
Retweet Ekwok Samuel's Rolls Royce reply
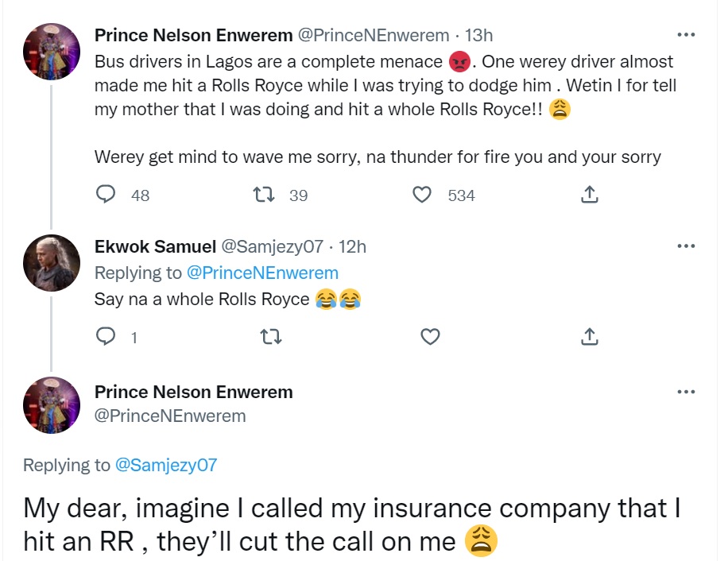point(271,337)
